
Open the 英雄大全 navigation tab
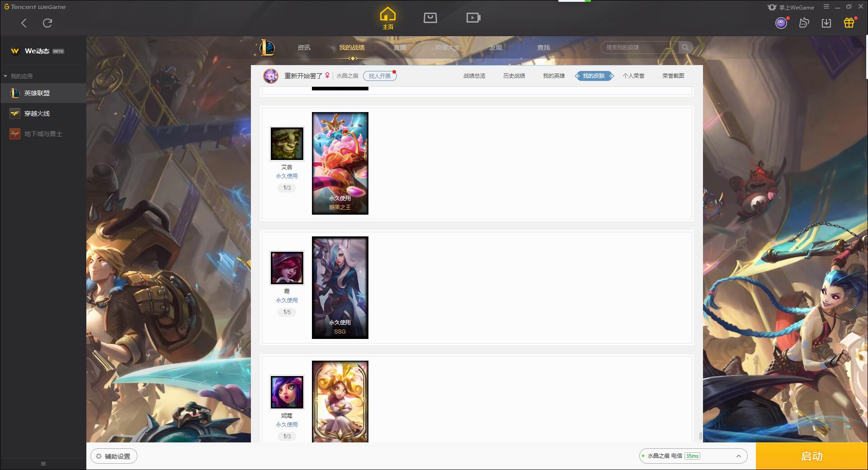click(x=448, y=47)
